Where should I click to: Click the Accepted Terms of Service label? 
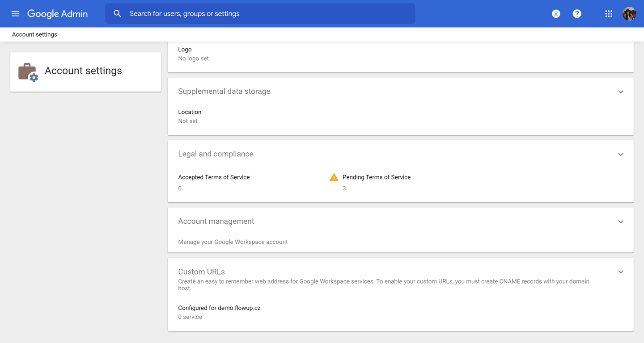point(214,177)
